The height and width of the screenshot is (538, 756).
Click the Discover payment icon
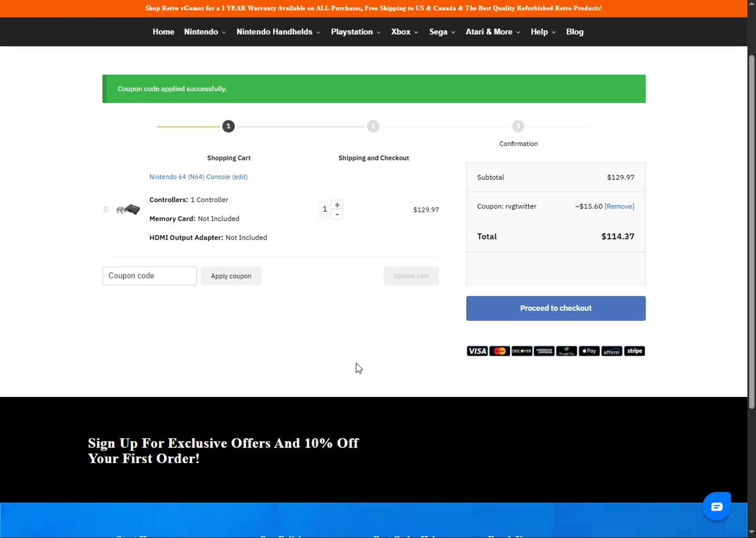522,351
